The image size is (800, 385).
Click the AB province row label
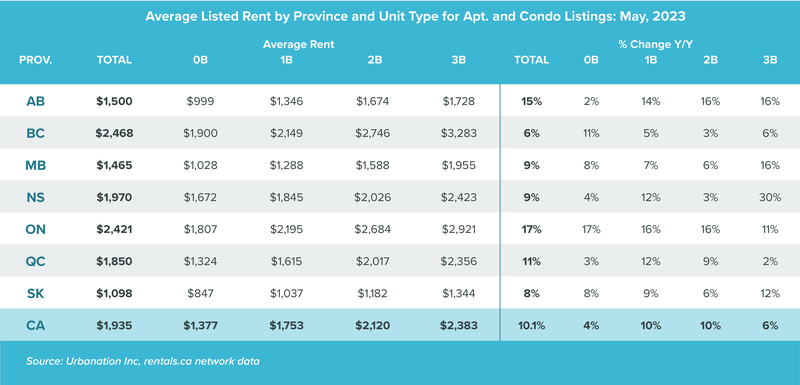(x=36, y=101)
